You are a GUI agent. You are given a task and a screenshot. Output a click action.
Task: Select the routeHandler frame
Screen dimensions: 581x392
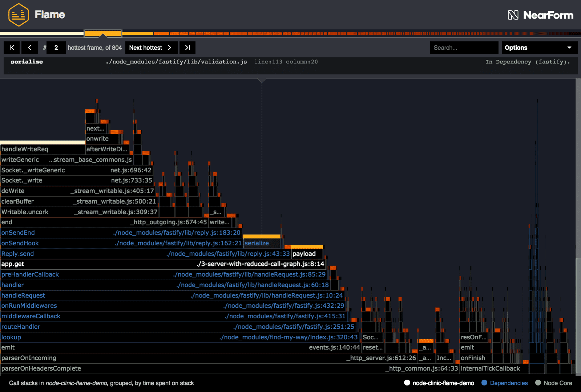pyautogui.click(x=178, y=327)
